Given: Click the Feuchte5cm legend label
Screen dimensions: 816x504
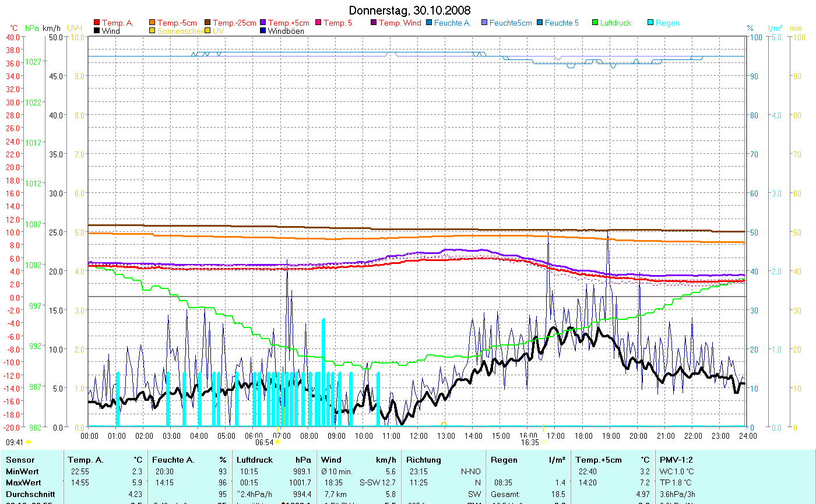Looking at the screenshot, I should click(511, 23).
